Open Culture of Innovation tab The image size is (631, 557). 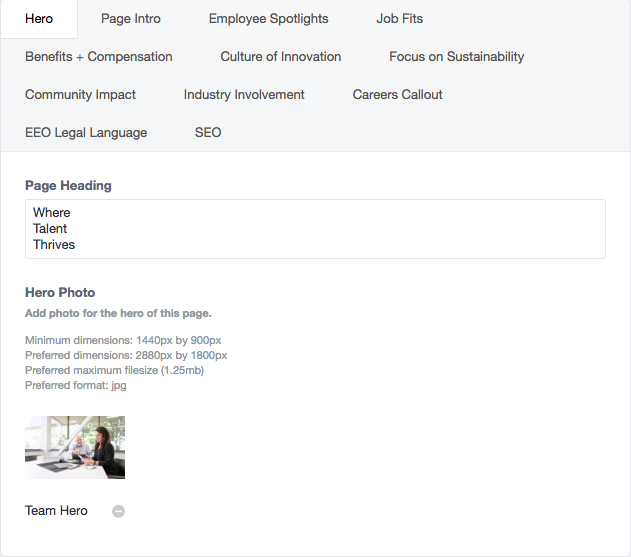280,57
